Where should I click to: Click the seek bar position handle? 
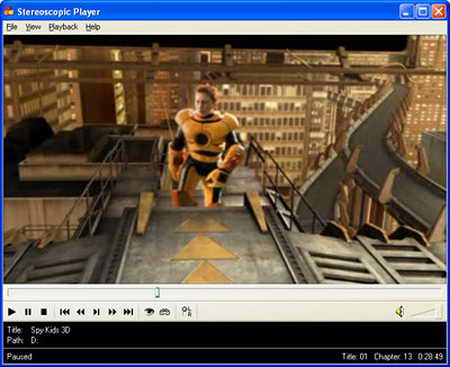[157, 293]
